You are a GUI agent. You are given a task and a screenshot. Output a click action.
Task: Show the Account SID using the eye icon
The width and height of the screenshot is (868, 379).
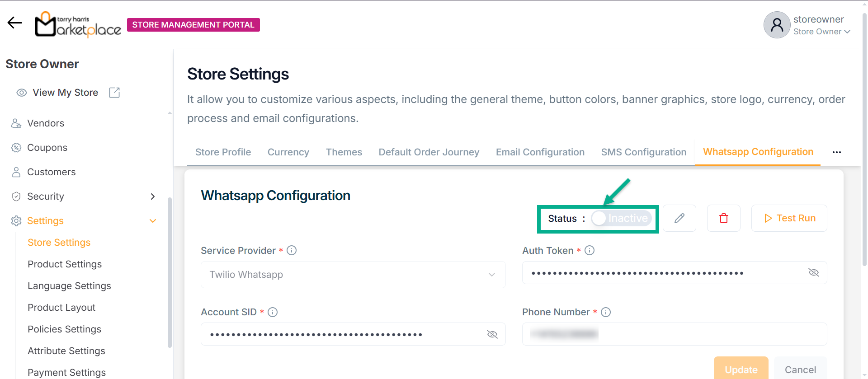pos(492,334)
